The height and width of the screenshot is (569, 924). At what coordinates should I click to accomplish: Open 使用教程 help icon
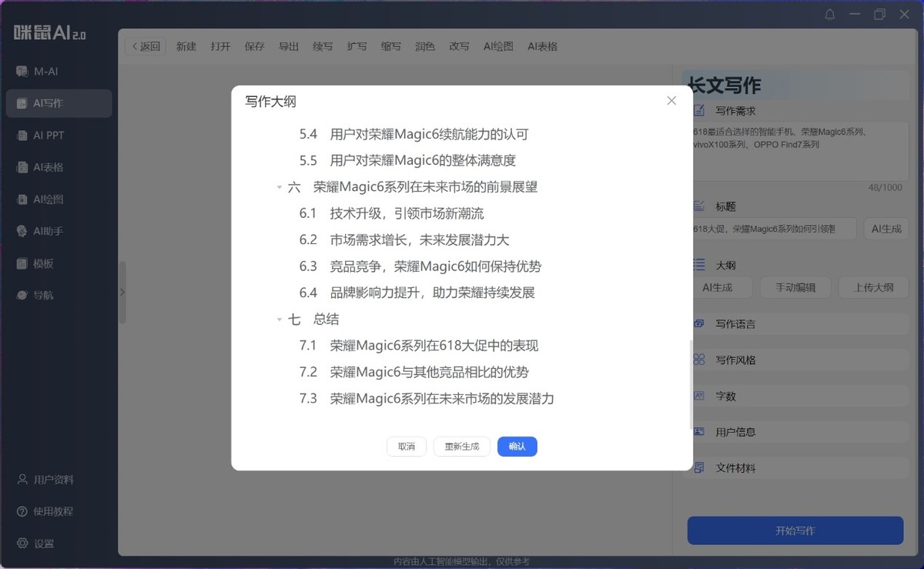pyautogui.click(x=22, y=511)
